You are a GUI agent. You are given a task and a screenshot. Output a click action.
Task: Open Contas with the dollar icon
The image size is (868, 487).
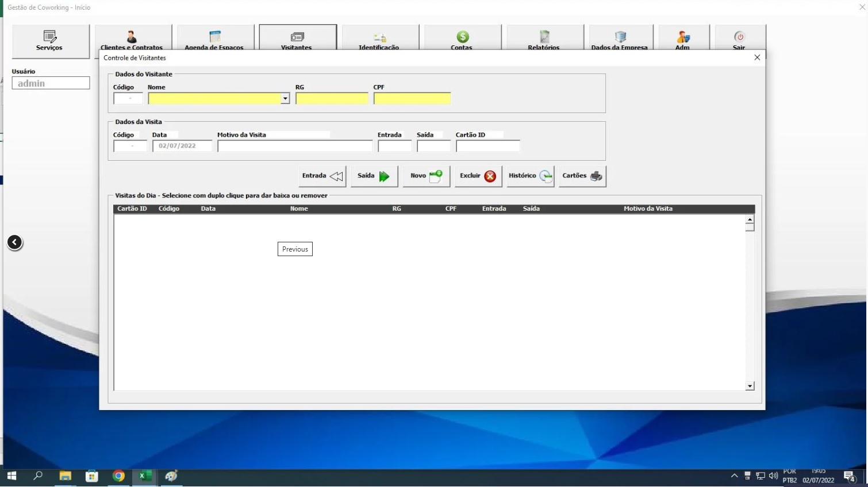tap(462, 38)
